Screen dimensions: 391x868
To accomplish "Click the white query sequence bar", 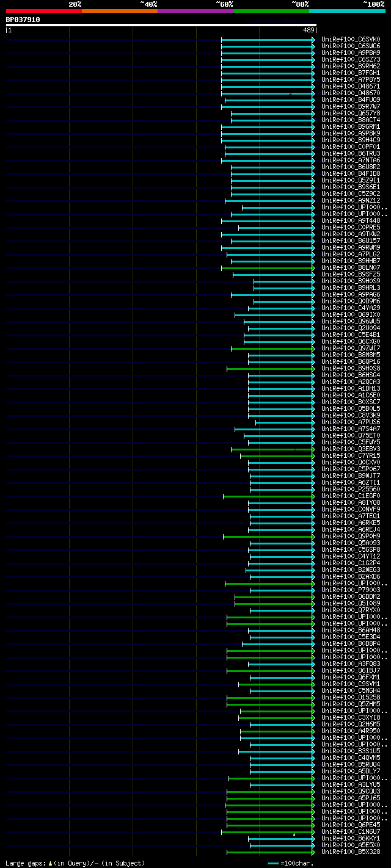I will (x=161, y=25).
